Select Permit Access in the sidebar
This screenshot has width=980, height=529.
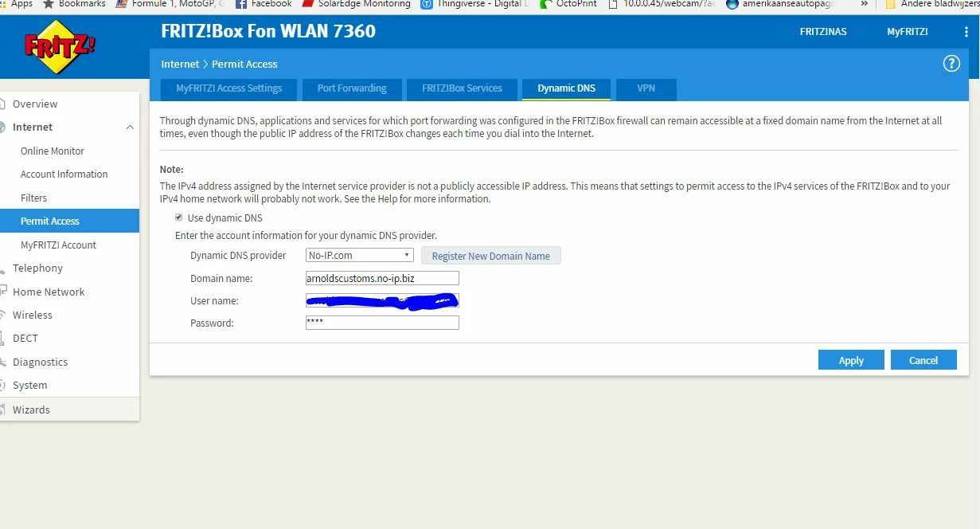pyautogui.click(x=69, y=221)
